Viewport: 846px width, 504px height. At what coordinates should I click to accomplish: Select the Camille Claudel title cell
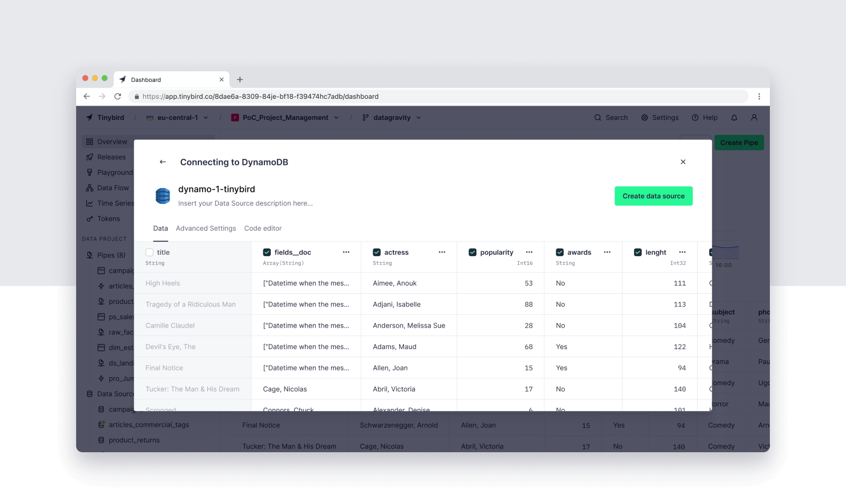tap(192, 325)
